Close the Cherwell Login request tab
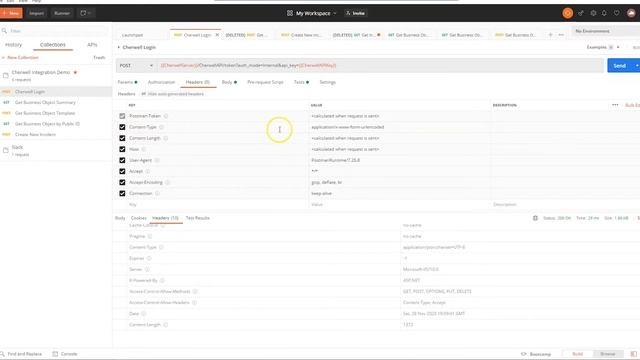 (217, 35)
